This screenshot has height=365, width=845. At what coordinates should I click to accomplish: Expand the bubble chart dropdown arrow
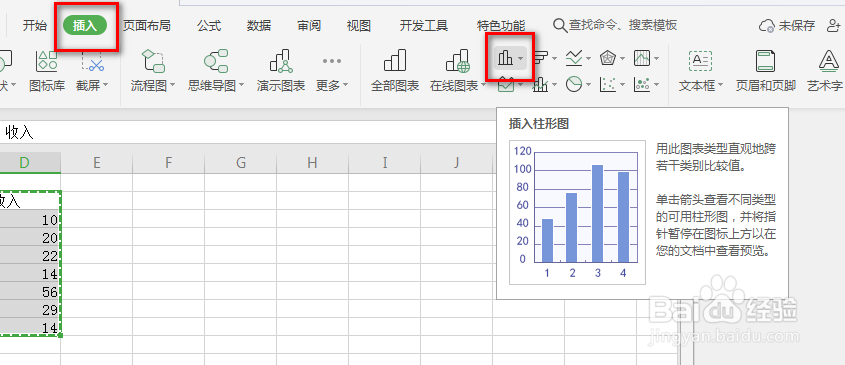click(x=656, y=85)
